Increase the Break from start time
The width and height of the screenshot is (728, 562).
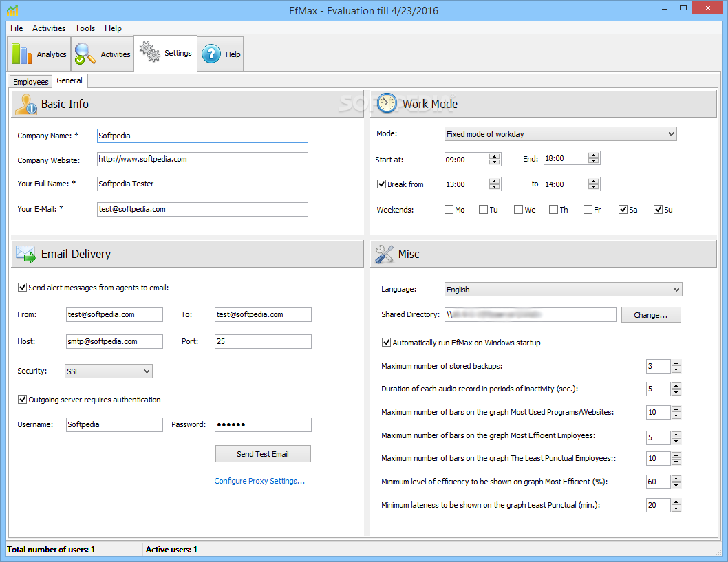(x=495, y=181)
